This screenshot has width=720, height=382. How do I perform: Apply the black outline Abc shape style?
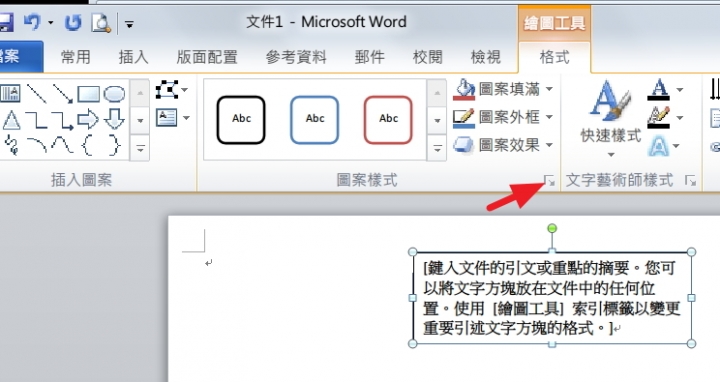(x=241, y=119)
